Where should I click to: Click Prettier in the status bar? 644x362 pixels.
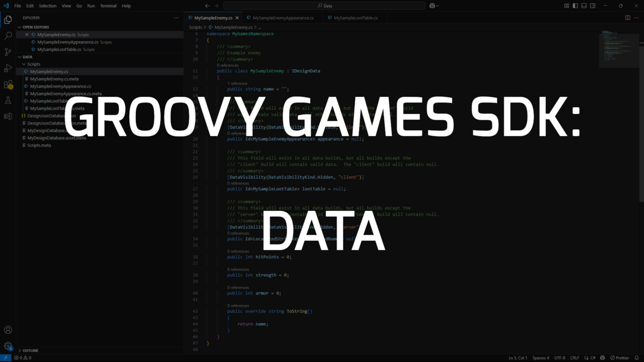coord(619,358)
